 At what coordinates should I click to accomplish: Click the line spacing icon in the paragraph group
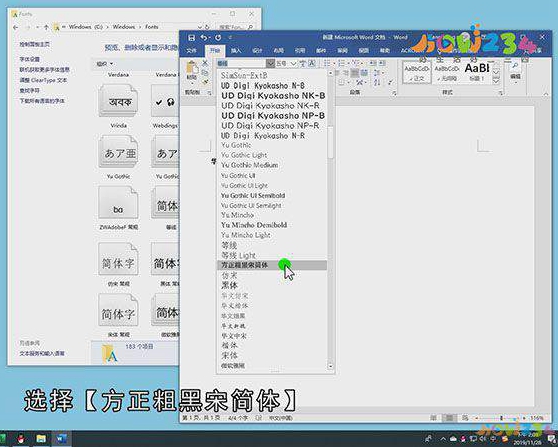coord(377,73)
